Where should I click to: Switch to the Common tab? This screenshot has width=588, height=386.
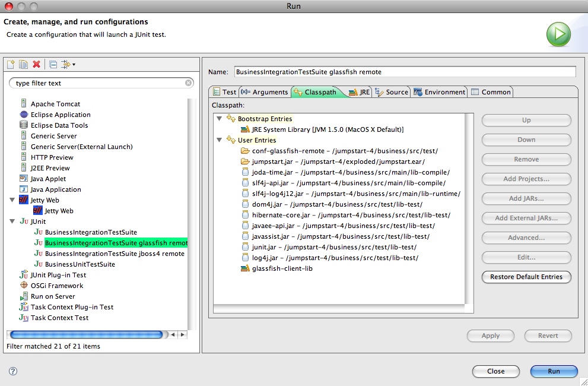tap(491, 92)
